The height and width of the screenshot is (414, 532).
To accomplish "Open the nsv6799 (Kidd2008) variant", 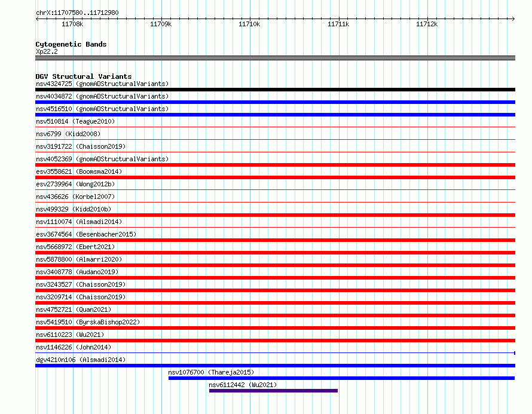I will tap(68, 134).
